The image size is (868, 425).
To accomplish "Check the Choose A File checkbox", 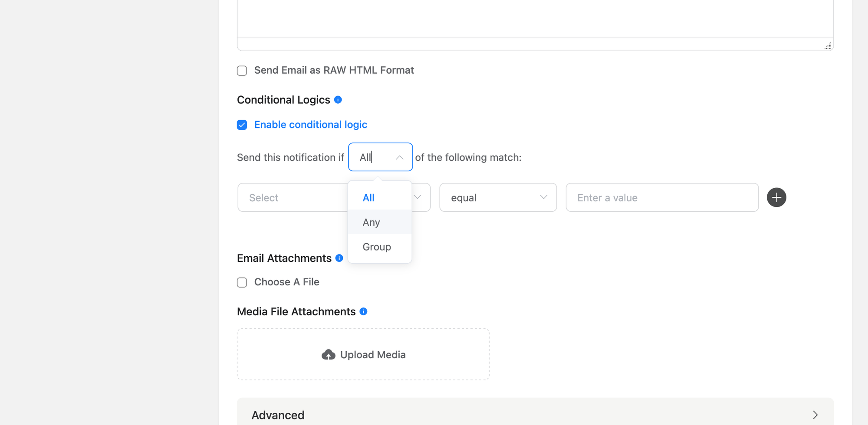I will [x=242, y=282].
